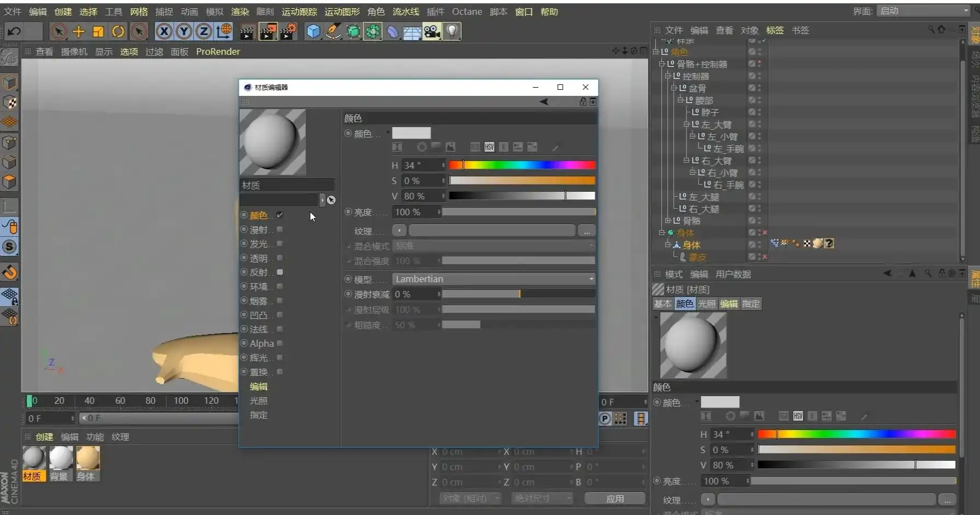Click the light object creation icon
Screen dimensions: 980x515
click(451, 31)
